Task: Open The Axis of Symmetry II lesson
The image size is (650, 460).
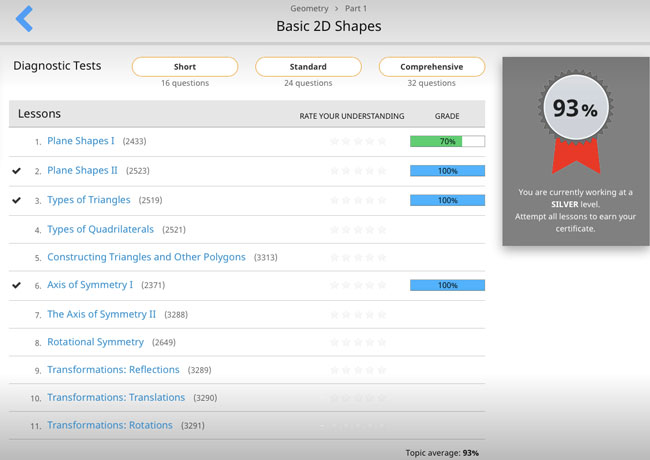Action: 102,314
